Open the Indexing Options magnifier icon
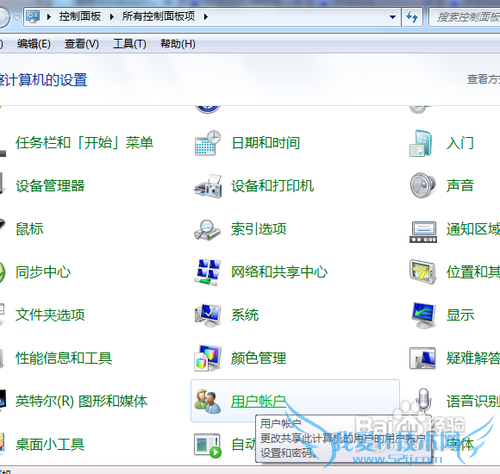Screen dimensions: 500x474 (x=207, y=229)
